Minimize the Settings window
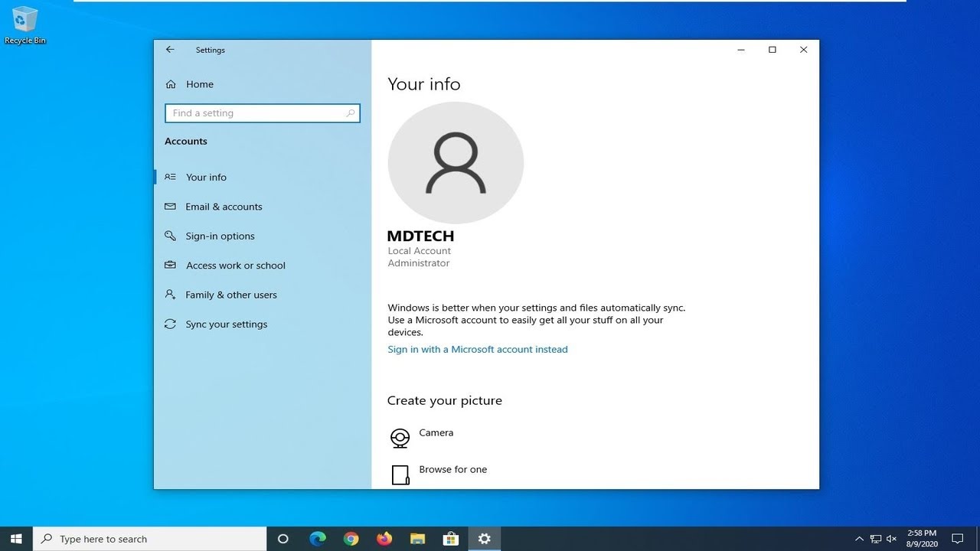 [741, 50]
